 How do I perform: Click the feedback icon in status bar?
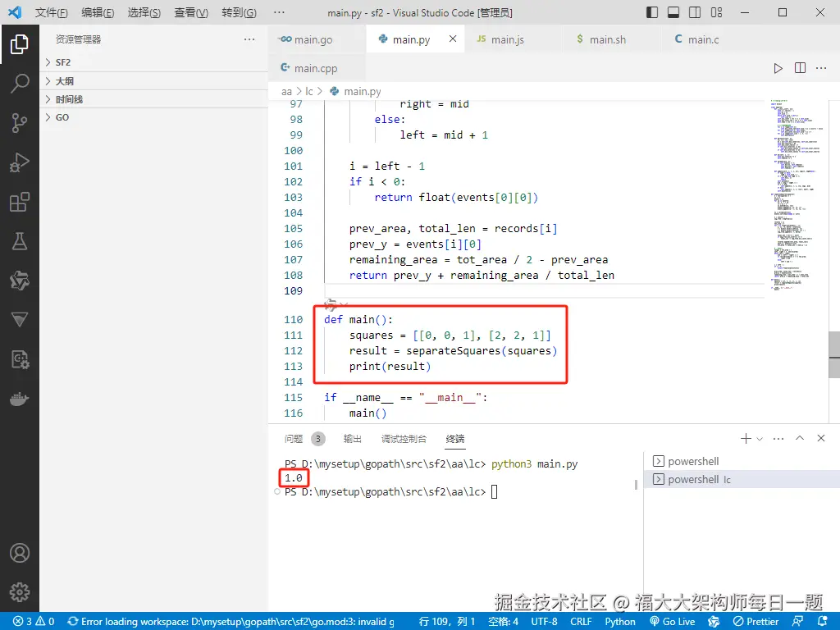click(x=797, y=622)
